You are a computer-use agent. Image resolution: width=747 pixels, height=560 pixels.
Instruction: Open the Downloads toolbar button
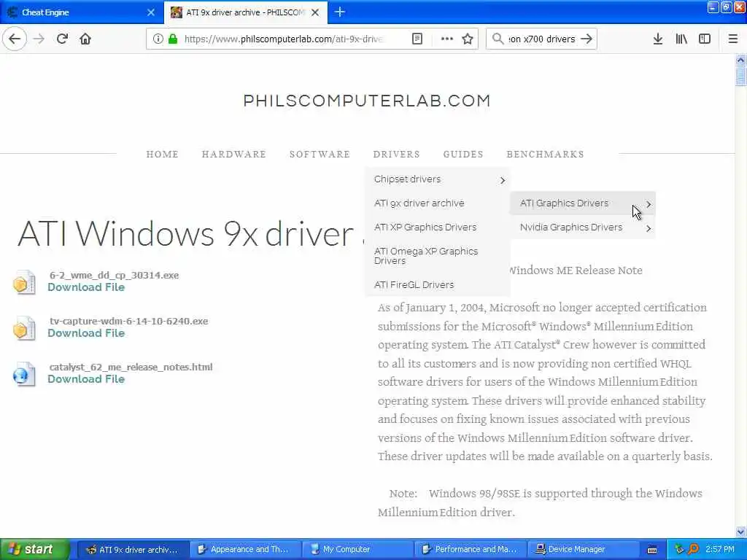click(x=658, y=39)
